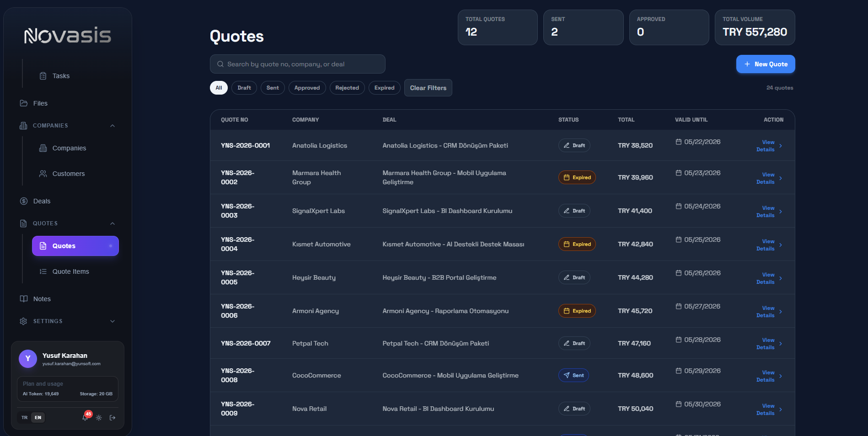The width and height of the screenshot is (868, 436).
Task: Click total TRY 50,040
Action: pyautogui.click(x=636, y=409)
